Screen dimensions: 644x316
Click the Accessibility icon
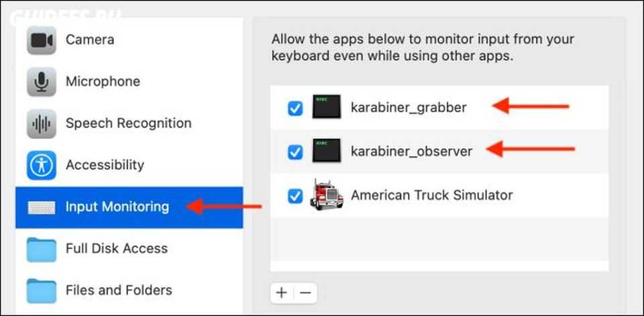click(41, 165)
